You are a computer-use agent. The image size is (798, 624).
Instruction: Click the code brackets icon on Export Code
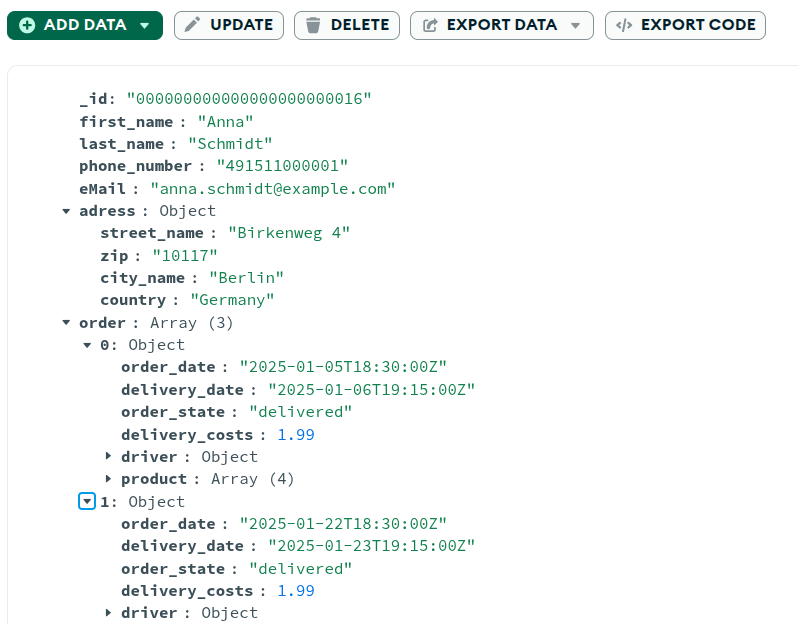click(x=624, y=25)
